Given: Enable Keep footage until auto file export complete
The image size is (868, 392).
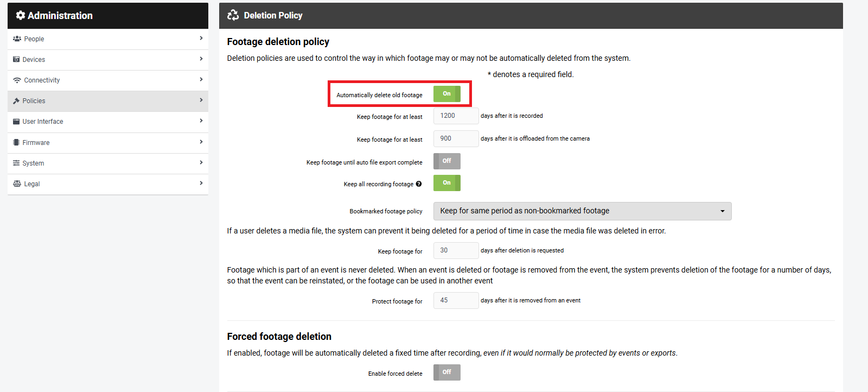Looking at the screenshot, I should (x=447, y=161).
